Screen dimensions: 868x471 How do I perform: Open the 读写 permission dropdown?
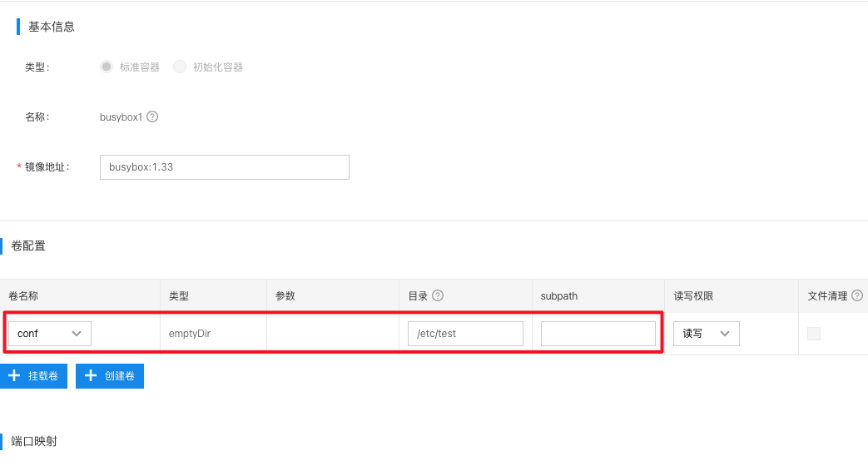click(707, 334)
